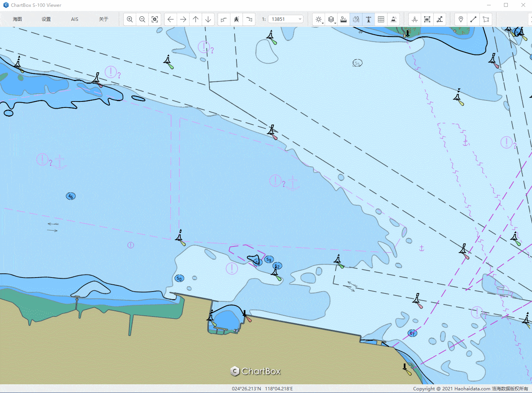The height and width of the screenshot is (393, 532).
Task: Reset the chart to north-up
Action: click(x=236, y=19)
